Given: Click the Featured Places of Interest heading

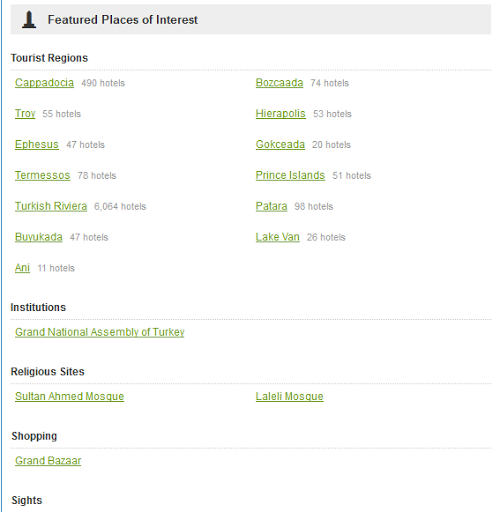Looking at the screenshot, I should (x=123, y=20).
